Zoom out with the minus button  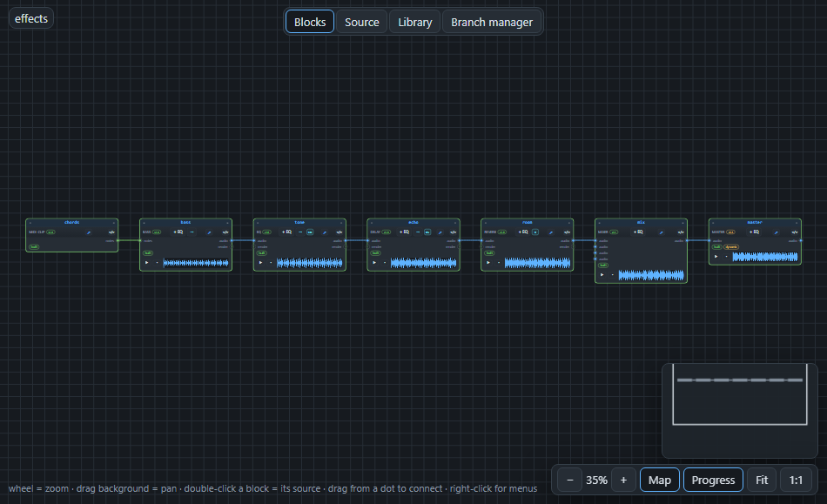click(x=569, y=480)
